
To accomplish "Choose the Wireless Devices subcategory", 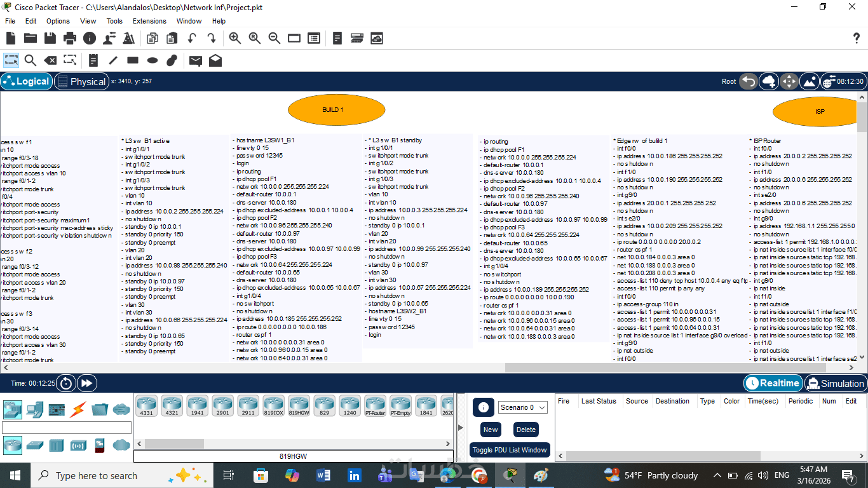I will point(78,445).
